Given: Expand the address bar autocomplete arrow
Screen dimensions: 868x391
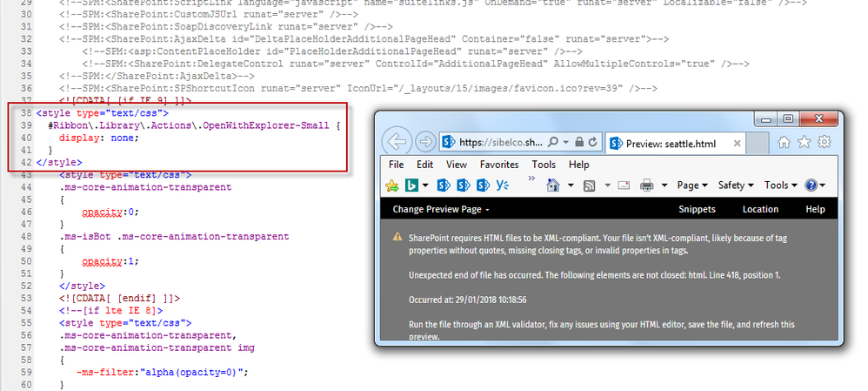Looking at the screenshot, I should (565, 143).
